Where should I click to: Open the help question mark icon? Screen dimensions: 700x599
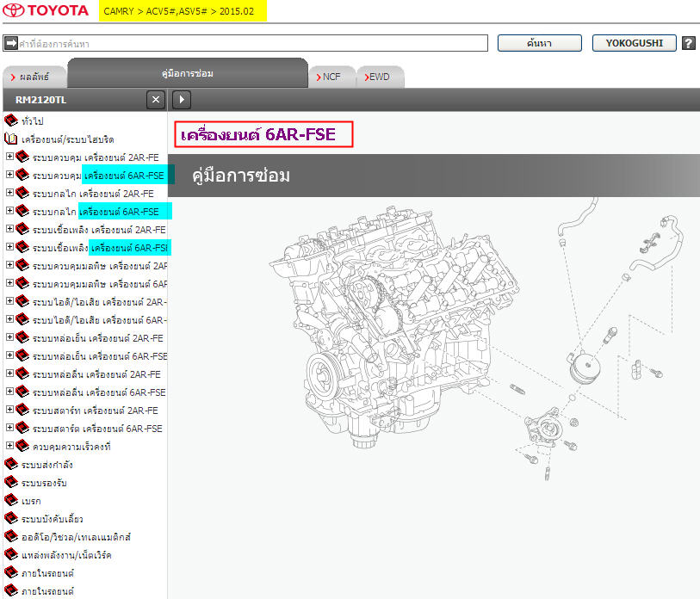(x=689, y=43)
